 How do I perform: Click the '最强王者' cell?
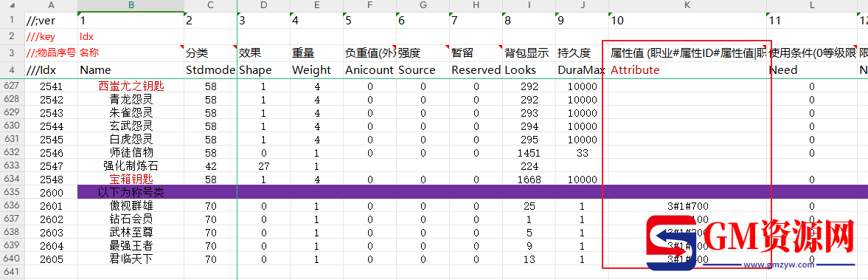(131, 245)
